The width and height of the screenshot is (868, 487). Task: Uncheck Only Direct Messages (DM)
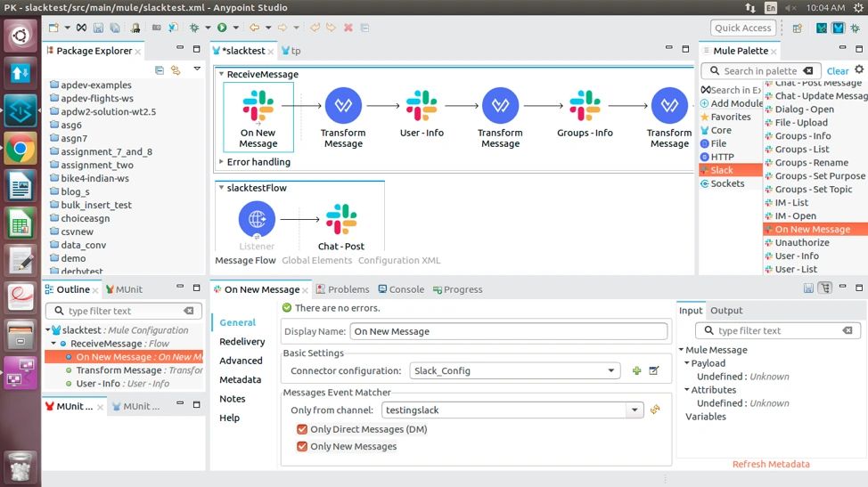[x=302, y=429]
